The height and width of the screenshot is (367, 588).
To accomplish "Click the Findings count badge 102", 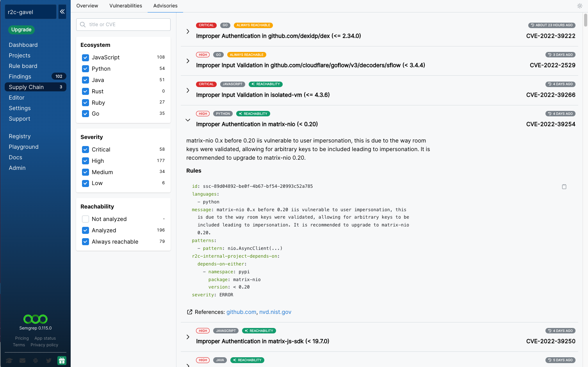I will [x=59, y=77].
